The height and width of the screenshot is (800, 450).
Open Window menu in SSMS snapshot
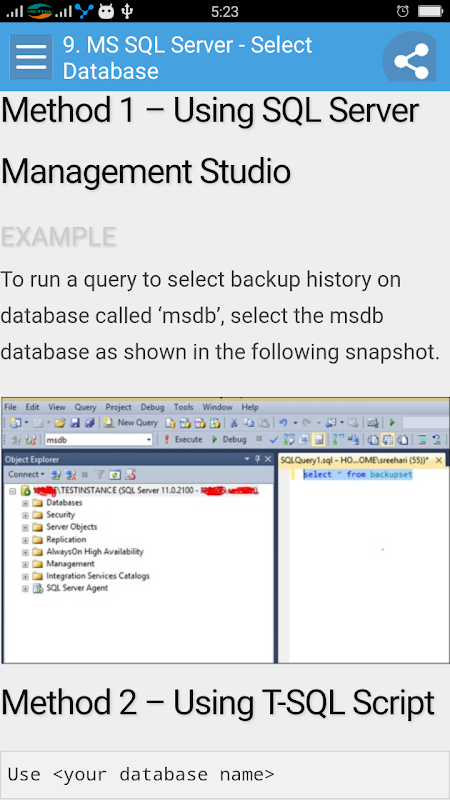point(217,407)
